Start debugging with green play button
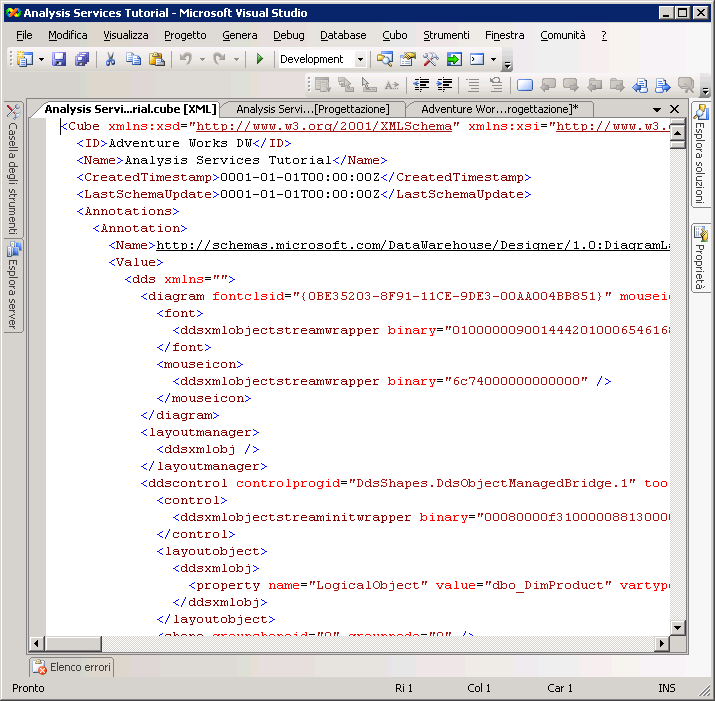 [x=260, y=59]
